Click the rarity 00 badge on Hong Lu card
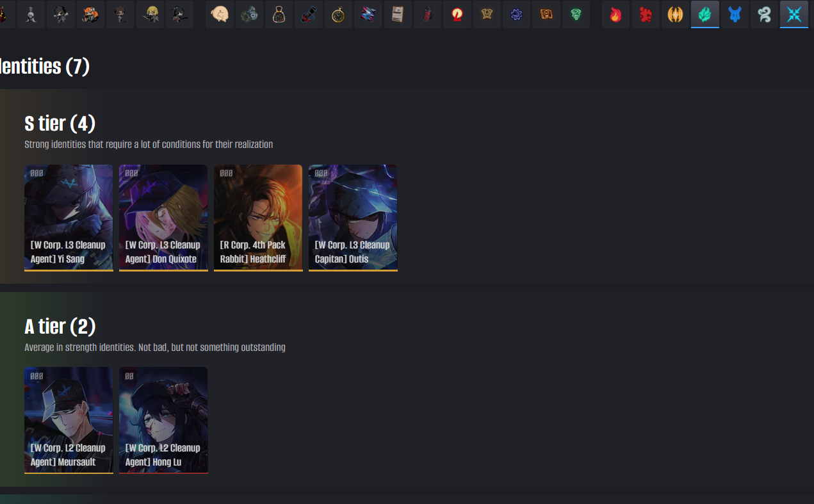 coord(129,376)
